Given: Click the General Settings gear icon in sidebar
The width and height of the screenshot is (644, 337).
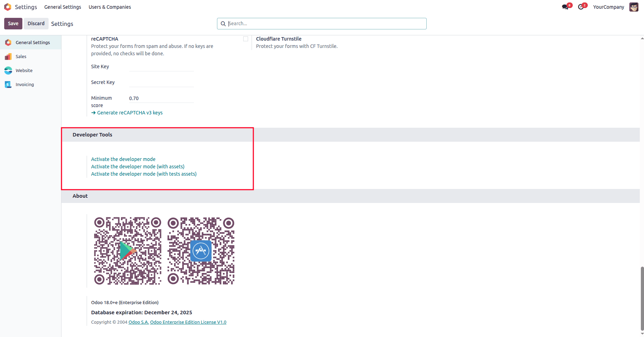Looking at the screenshot, I should point(8,42).
